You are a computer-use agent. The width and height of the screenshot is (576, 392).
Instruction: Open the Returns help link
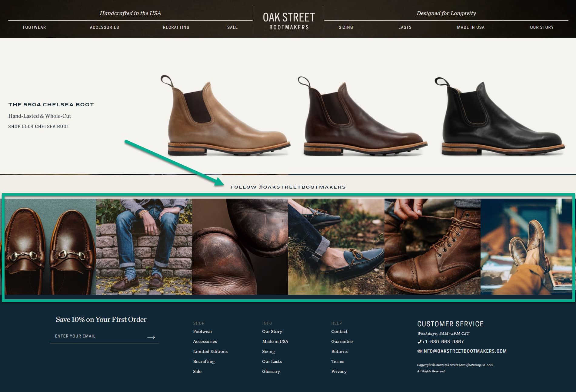tap(339, 351)
